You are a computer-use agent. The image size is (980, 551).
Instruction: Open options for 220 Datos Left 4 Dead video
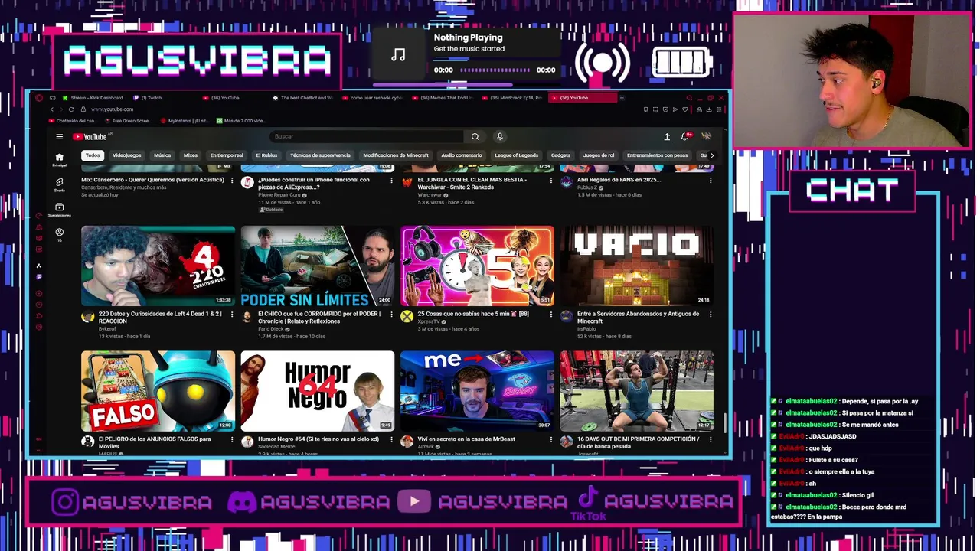coord(232,314)
